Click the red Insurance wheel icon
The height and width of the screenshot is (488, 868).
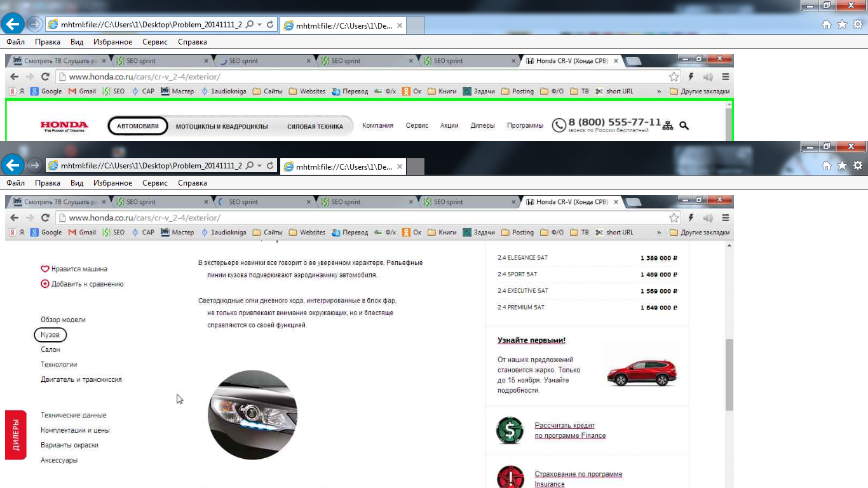510,478
